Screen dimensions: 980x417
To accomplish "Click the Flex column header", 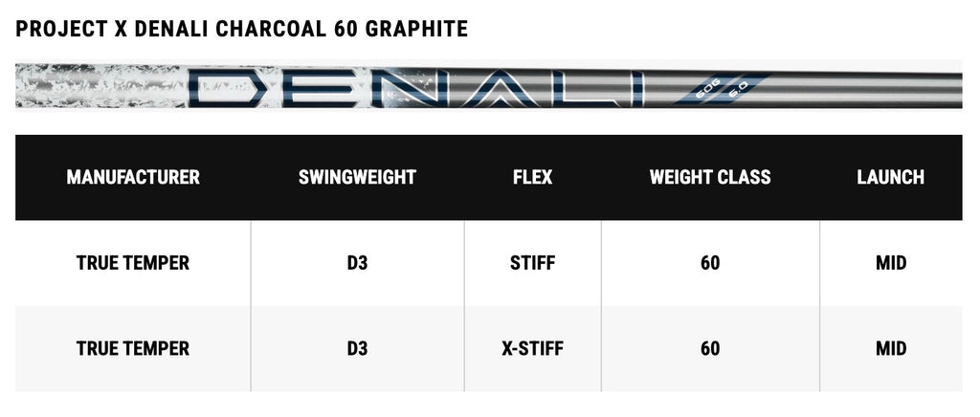I will click(532, 177).
